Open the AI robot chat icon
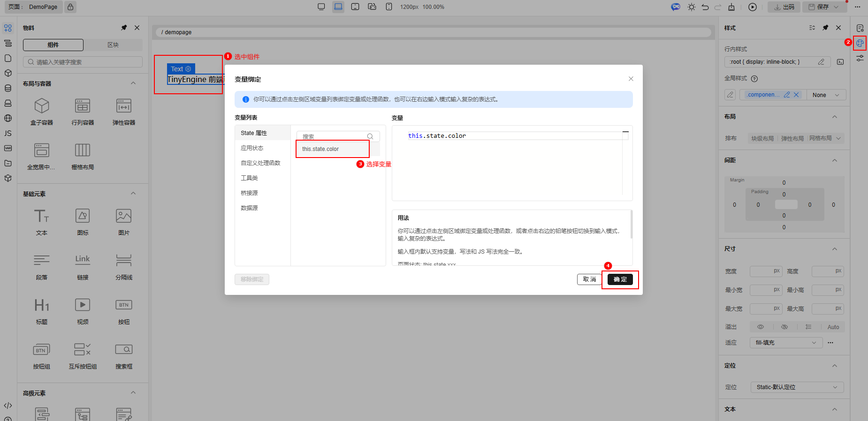The image size is (868, 421). point(676,7)
